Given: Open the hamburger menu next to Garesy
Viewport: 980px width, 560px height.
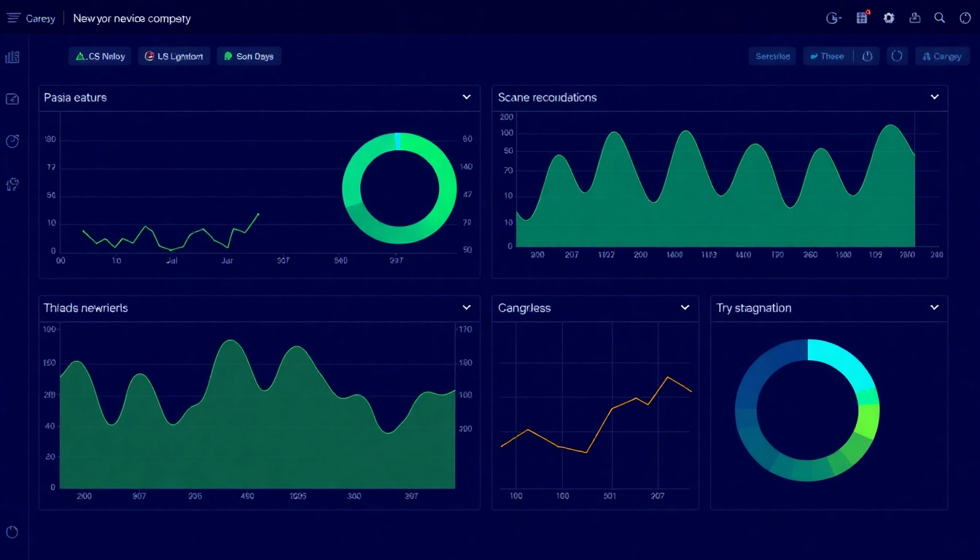Looking at the screenshot, I should (x=12, y=17).
